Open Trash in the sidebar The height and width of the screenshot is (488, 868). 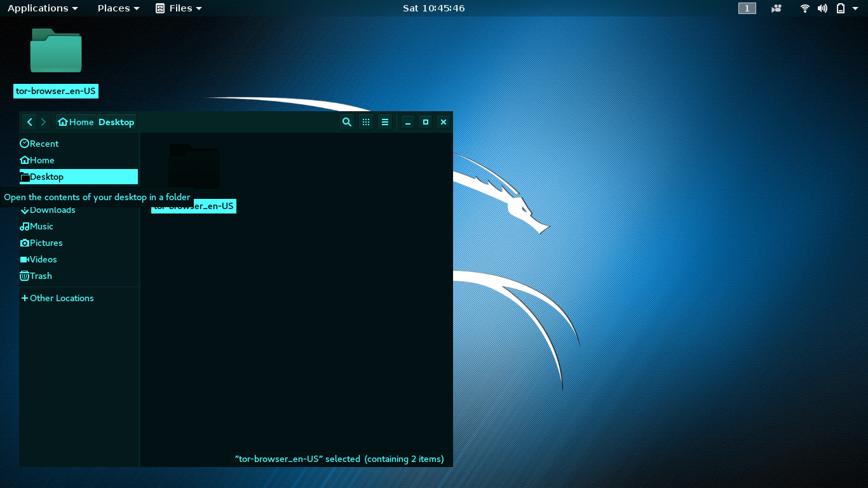[x=79, y=276]
